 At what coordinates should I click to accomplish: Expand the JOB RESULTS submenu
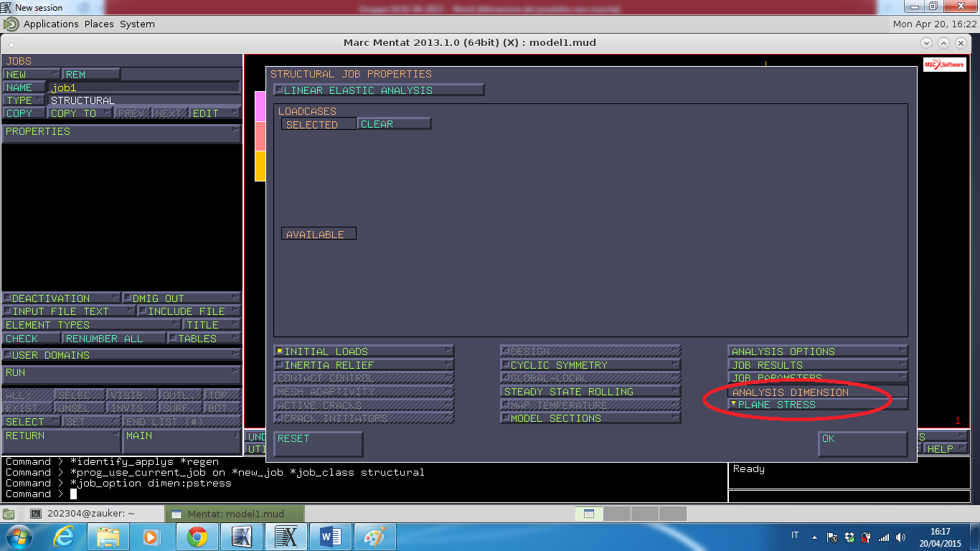pos(818,365)
